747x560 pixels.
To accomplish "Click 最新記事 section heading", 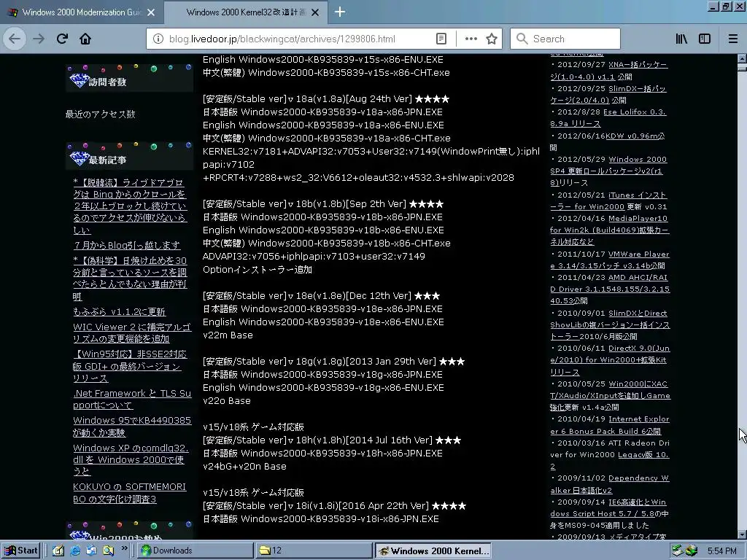I will (x=107, y=160).
